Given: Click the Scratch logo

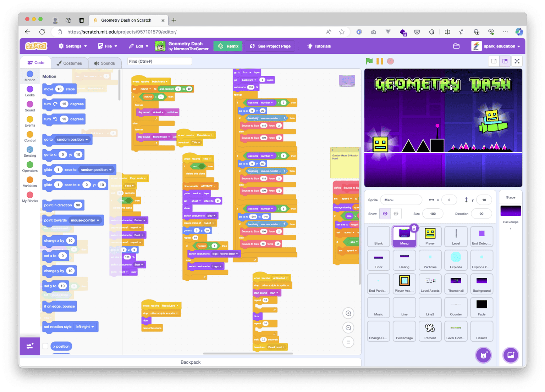Looking at the screenshot, I should pos(36,46).
